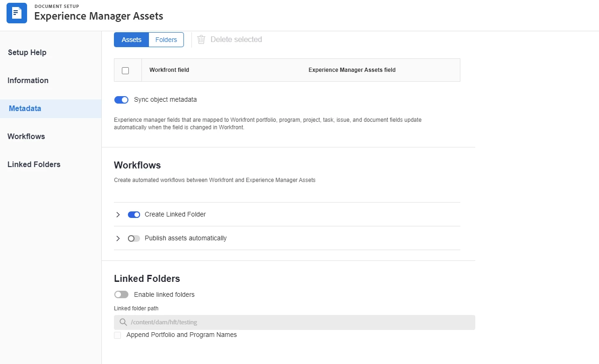Open Workflows from the sidebar

[x=26, y=136]
